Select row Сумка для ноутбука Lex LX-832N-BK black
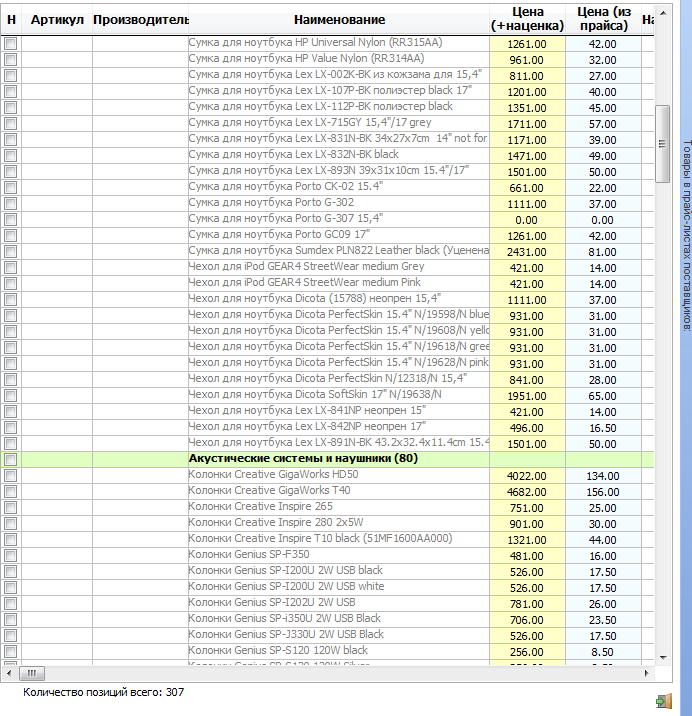 pyautogui.click(x=338, y=155)
